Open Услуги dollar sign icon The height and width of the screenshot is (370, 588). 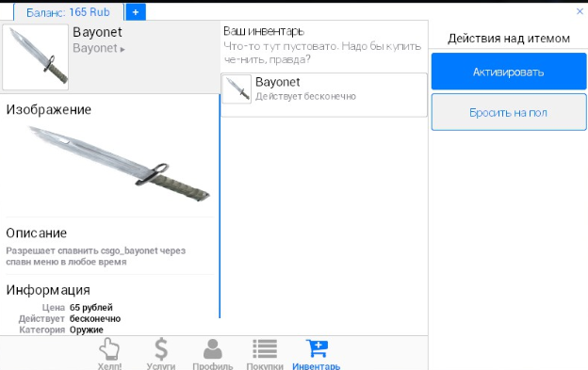tap(161, 349)
